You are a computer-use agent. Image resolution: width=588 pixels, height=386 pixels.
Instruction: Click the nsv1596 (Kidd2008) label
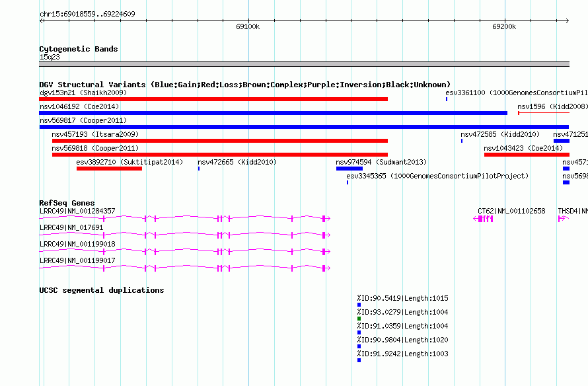point(553,106)
